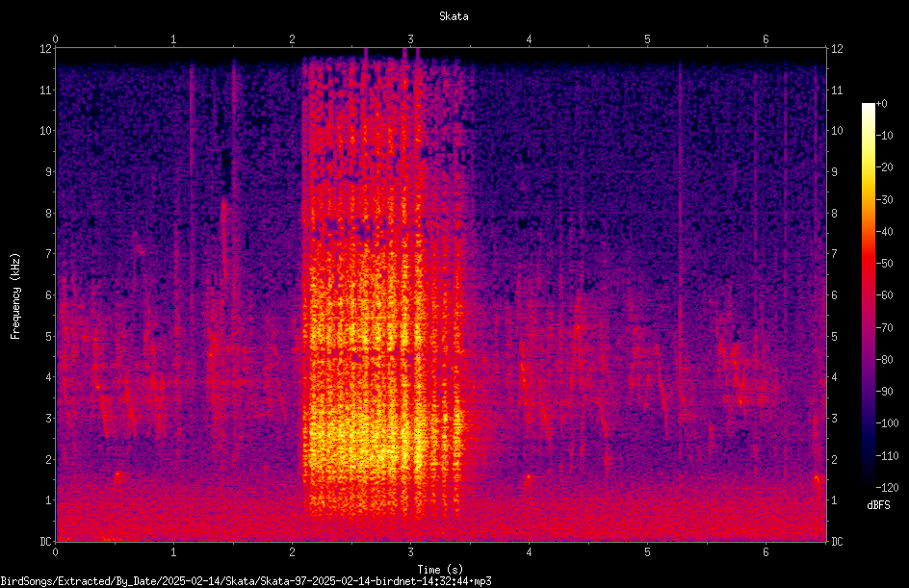The height and width of the screenshot is (588, 909).
Task: Select the 3 second mark on bottom axis
Action: (x=410, y=552)
